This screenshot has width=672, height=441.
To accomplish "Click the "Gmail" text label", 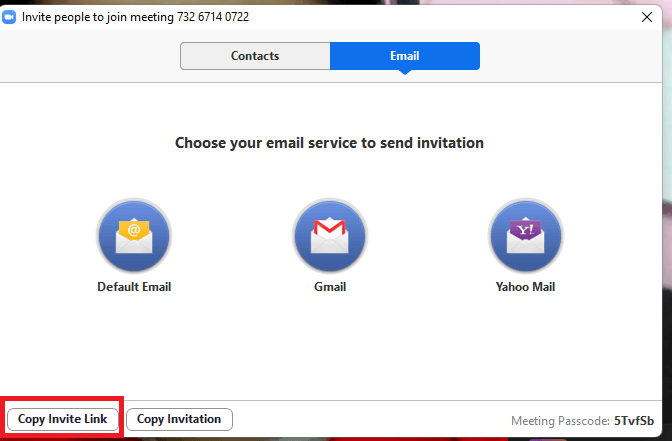I will coord(330,287).
